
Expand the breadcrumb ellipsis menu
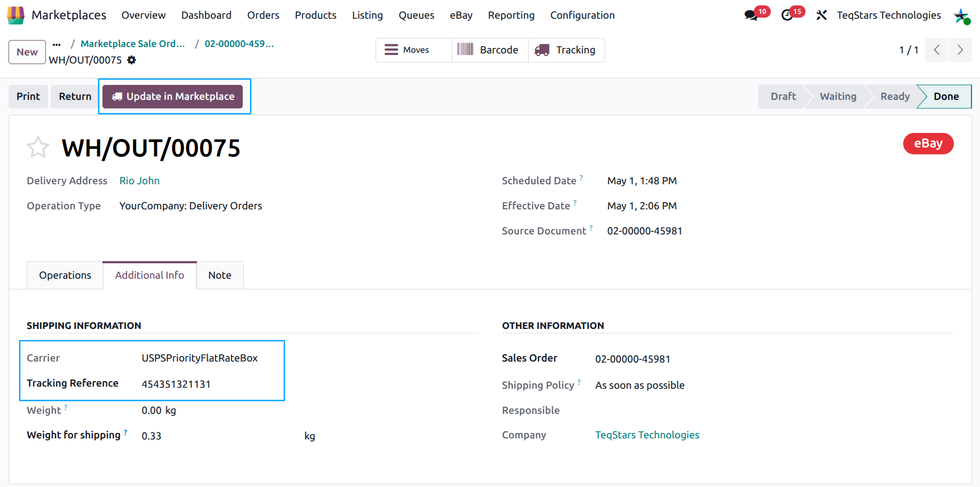57,44
